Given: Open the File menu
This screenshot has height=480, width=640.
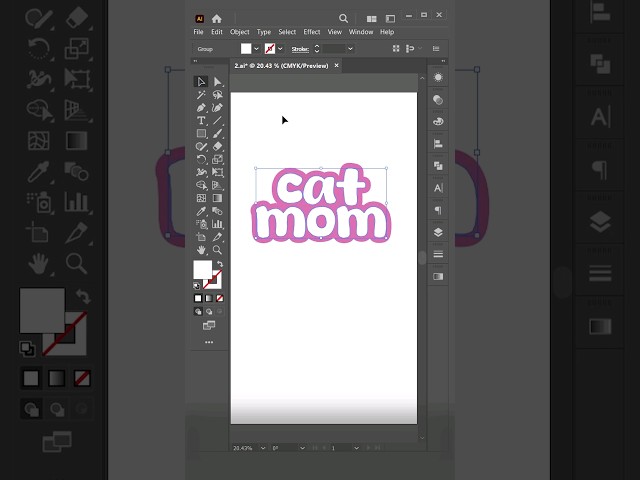Looking at the screenshot, I should (198, 32).
